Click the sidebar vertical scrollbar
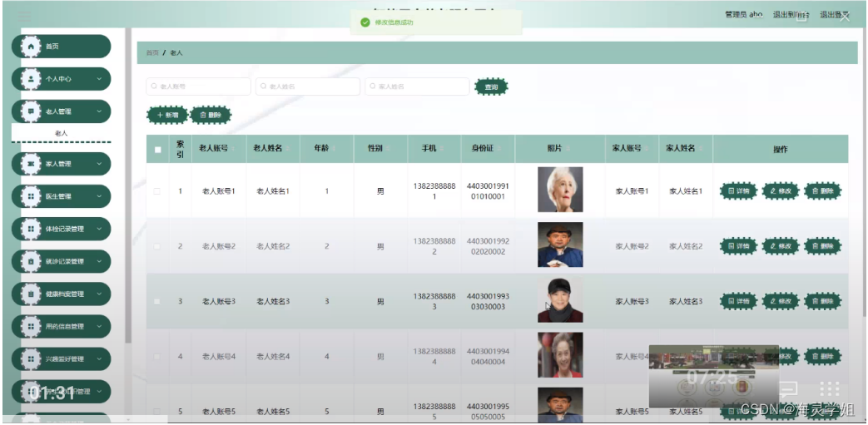The height and width of the screenshot is (425, 868). pyautogui.click(x=128, y=185)
